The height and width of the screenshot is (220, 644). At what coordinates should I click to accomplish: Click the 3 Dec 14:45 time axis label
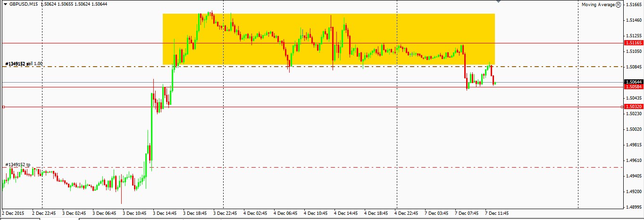(165, 213)
